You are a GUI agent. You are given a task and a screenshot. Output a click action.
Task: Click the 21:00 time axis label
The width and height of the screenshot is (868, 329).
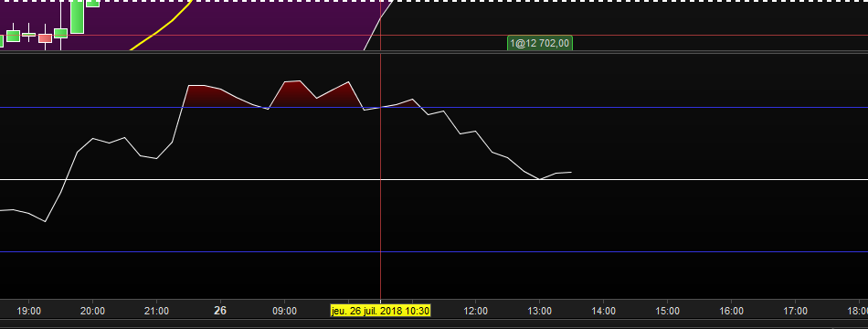[156, 312]
